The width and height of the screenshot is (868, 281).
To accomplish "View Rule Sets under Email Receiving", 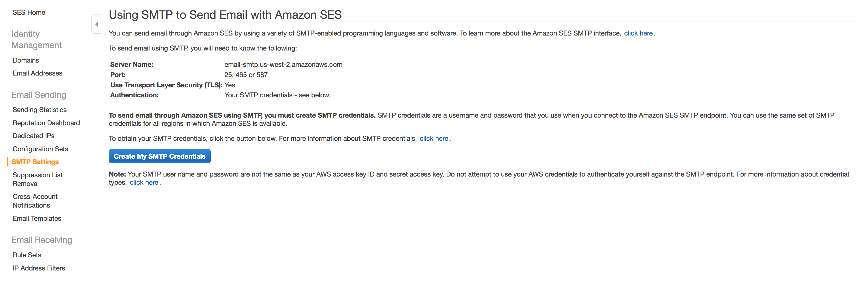I will click(27, 255).
